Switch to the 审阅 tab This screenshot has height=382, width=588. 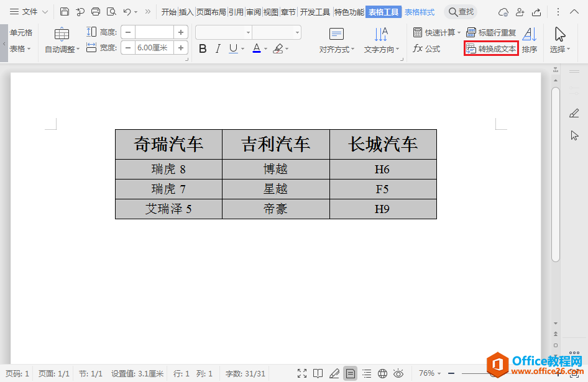coord(254,12)
